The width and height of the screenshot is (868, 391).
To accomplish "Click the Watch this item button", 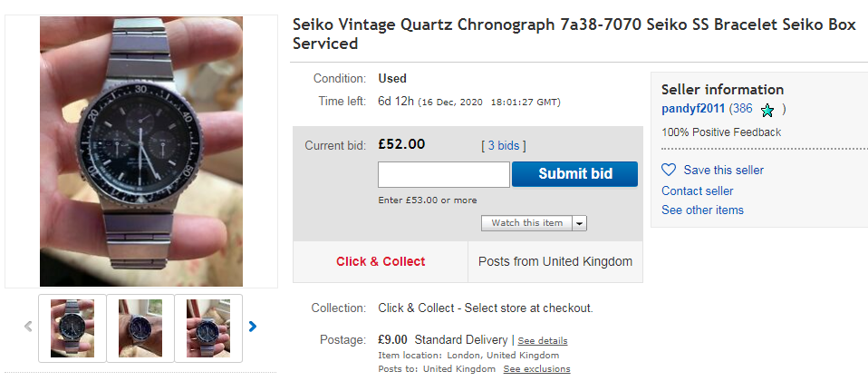I will pyautogui.click(x=526, y=223).
